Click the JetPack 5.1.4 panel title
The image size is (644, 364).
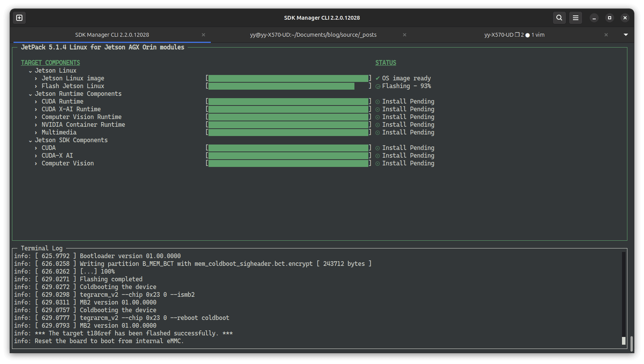pyautogui.click(x=103, y=47)
